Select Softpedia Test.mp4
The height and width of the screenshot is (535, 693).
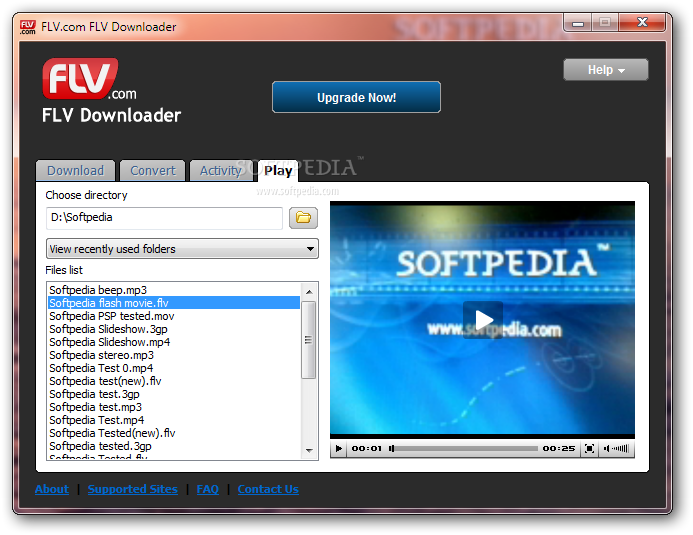[x=174, y=420]
